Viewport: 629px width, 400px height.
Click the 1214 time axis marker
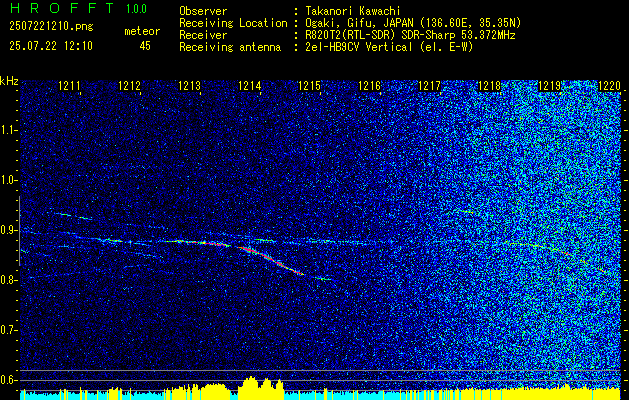(250, 85)
